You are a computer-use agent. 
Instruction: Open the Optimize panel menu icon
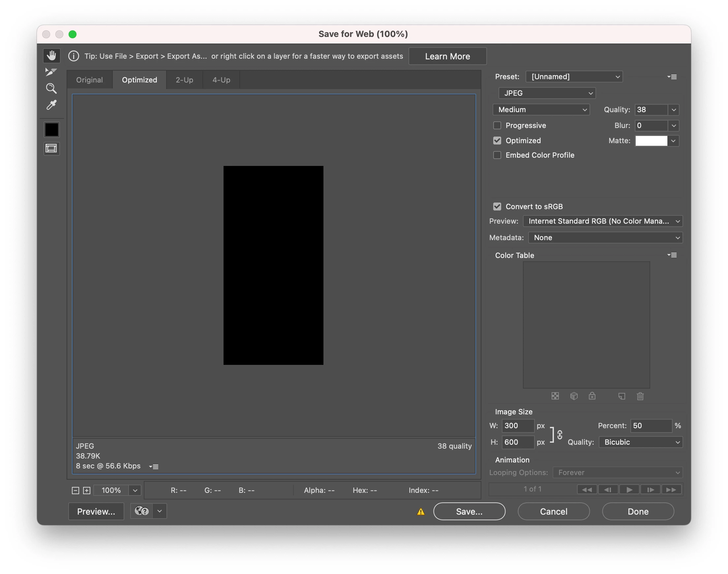[672, 77]
